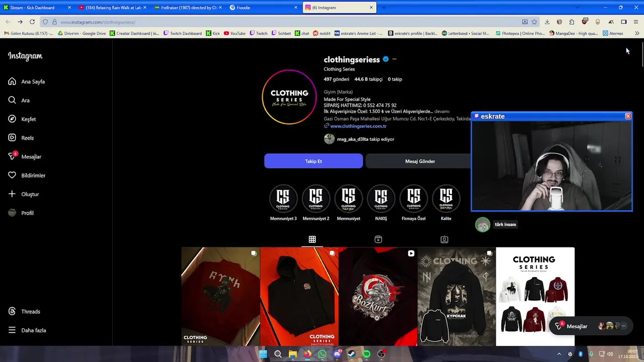Open OBS Studio from the taskbar
The image size is (644, 362).
pyautogui.click(x=381, y=354)
